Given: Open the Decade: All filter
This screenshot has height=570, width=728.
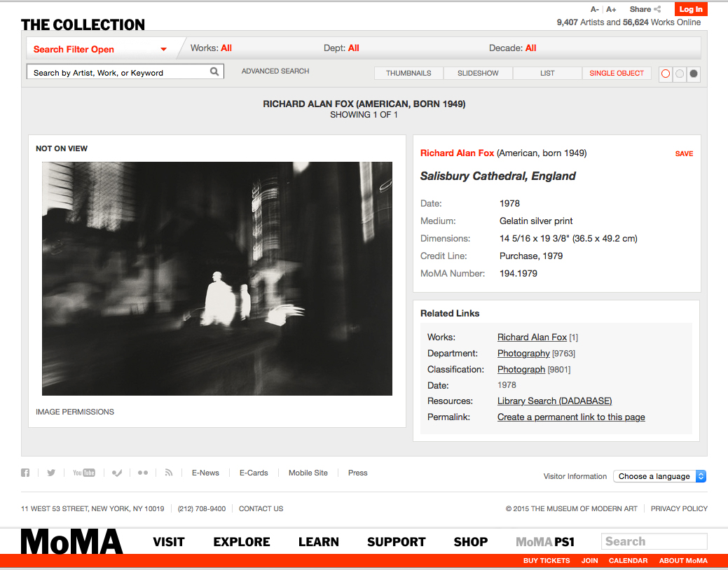Looking at the screenshot, I should [512, 48].
